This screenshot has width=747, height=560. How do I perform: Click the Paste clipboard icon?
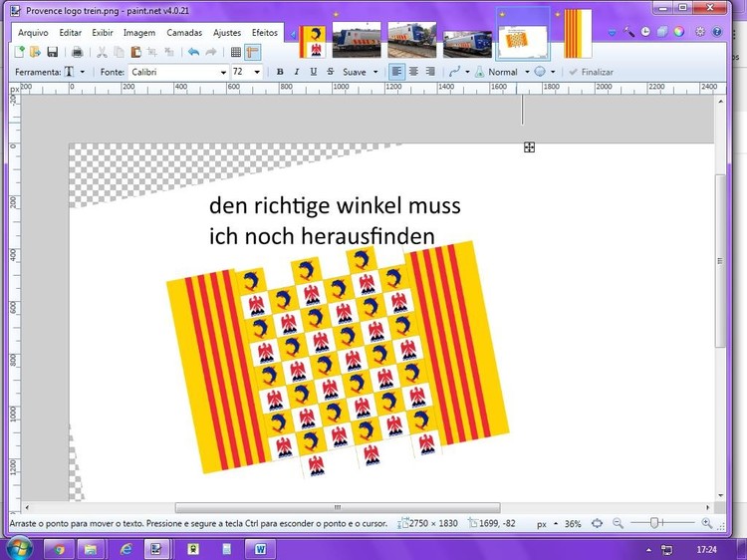click(x=135, y=52)
